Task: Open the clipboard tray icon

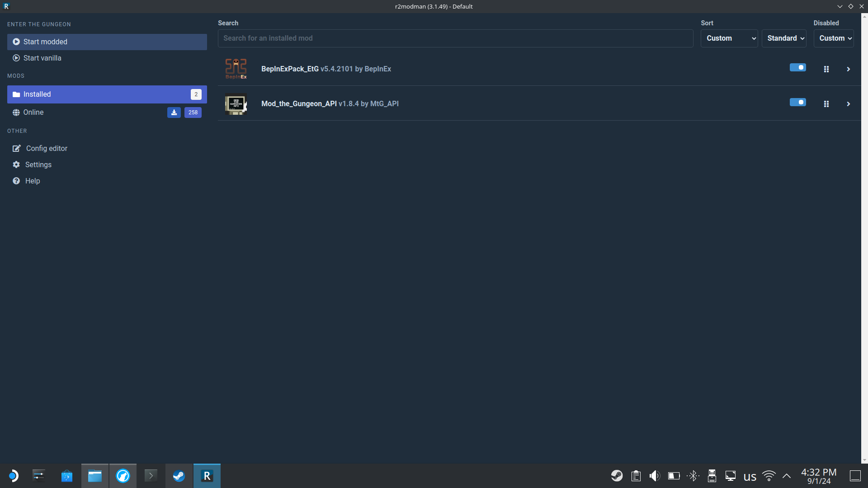Action: pos(636,476)
